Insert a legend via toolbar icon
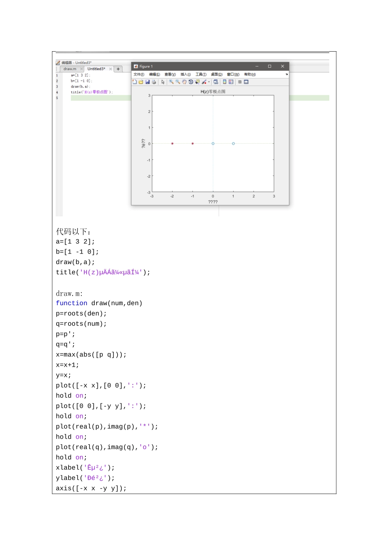392x555 pixels. point(231,82)
